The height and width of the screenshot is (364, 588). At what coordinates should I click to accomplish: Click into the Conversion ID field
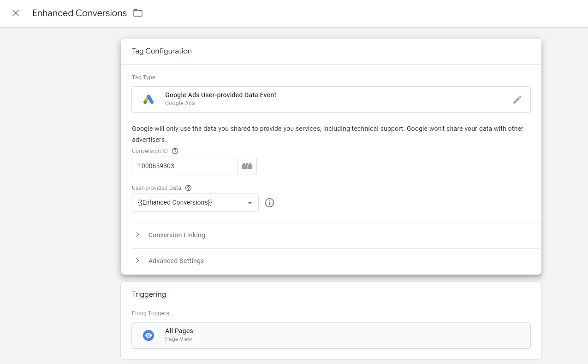(184, 166)
